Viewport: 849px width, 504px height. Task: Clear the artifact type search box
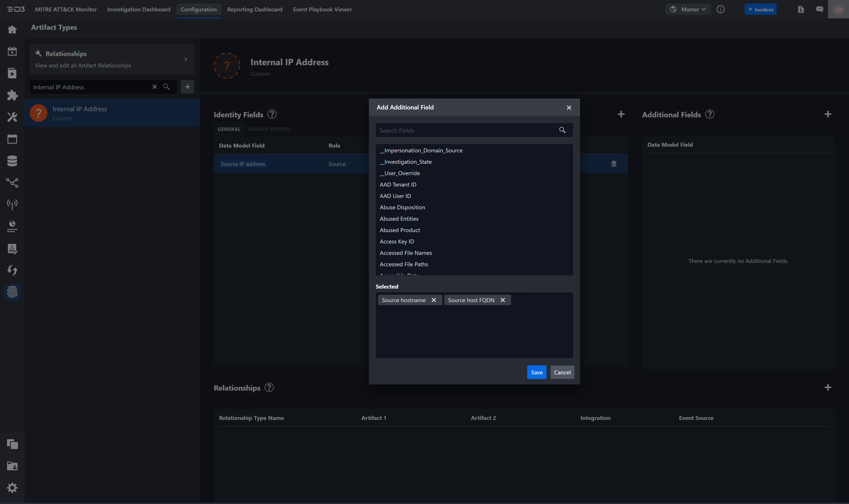(x=155, y=87)
